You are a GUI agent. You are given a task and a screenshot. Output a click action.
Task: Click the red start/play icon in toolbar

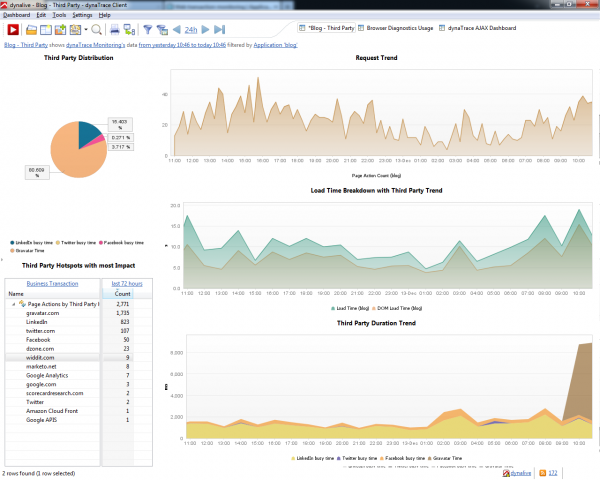(13, 29)
